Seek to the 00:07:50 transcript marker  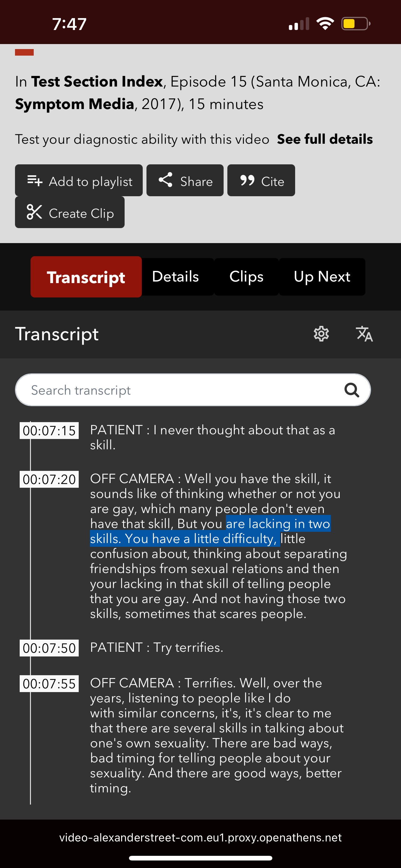49,648
